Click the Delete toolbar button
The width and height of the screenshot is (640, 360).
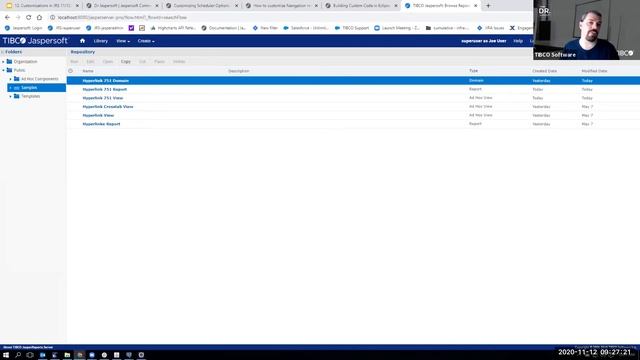click(x=179, y=62)
